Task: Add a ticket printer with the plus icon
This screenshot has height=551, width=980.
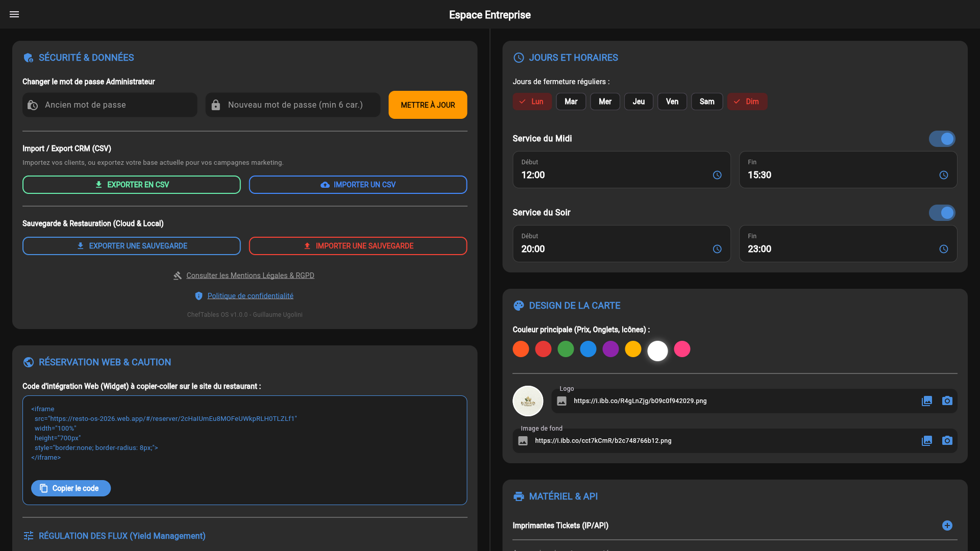Action: [x=947, y=525]
